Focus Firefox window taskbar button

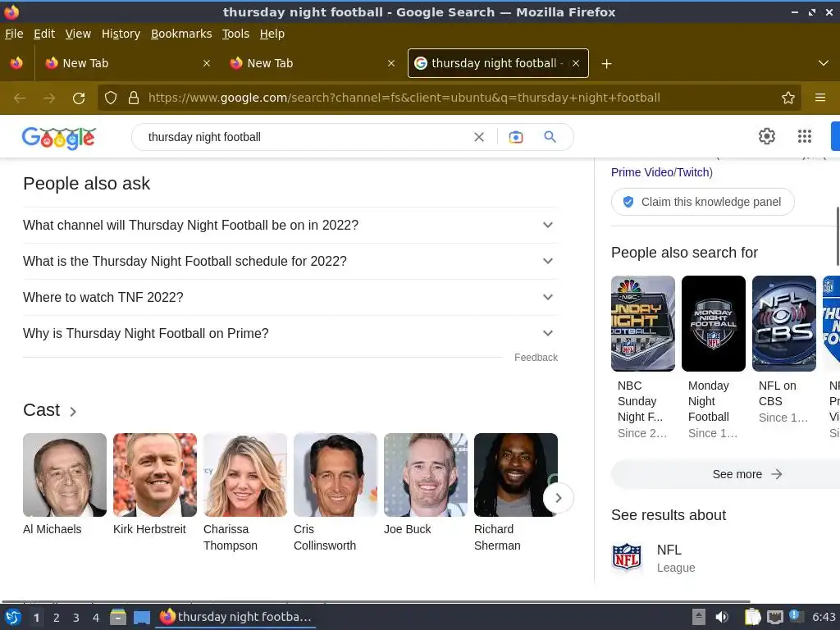(235, 617)
